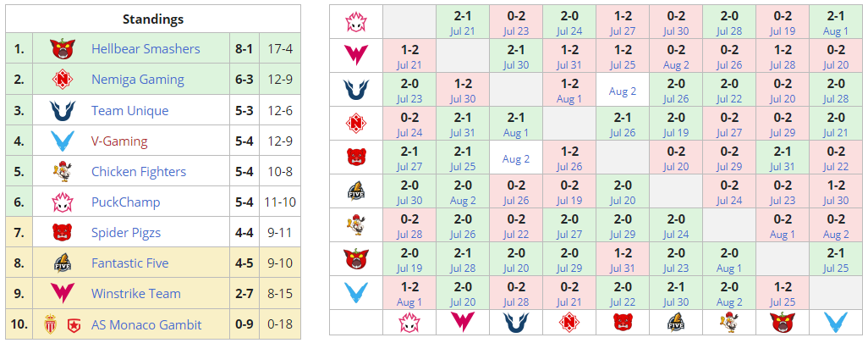The image size is (868, 343).
Task: Follow the Winstrike Team link
Action: [136, 294]
